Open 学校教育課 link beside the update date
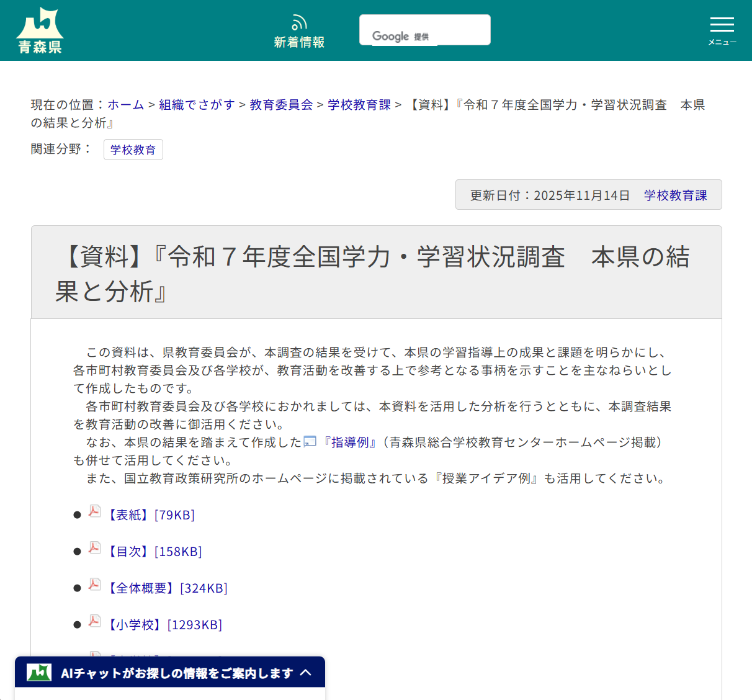Viewport: 752px width, 700px height. [676, 194]
